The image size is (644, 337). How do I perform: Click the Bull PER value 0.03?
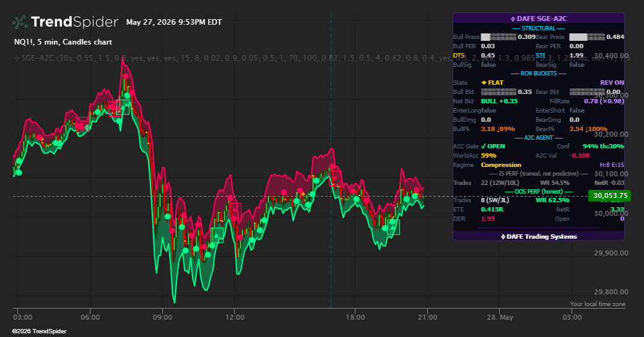488,46
